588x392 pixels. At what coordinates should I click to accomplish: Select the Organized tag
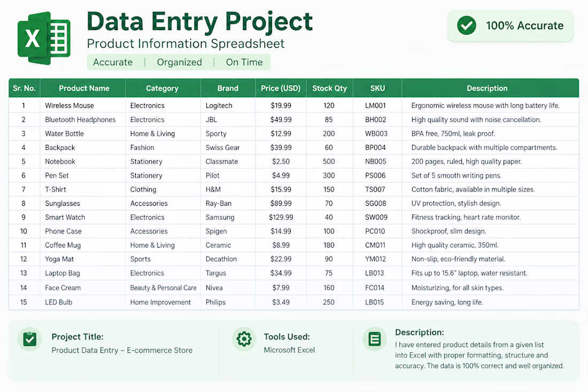179,62
